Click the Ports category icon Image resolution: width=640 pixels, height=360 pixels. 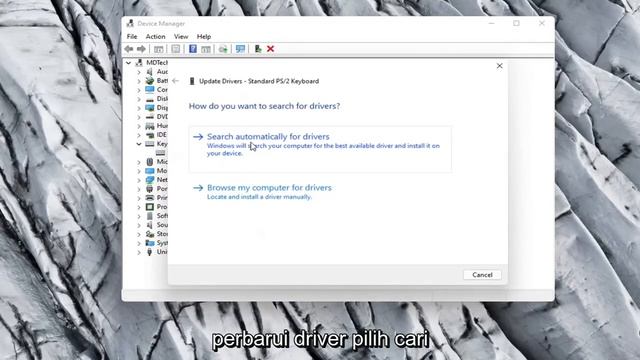(x=150, y=189)
